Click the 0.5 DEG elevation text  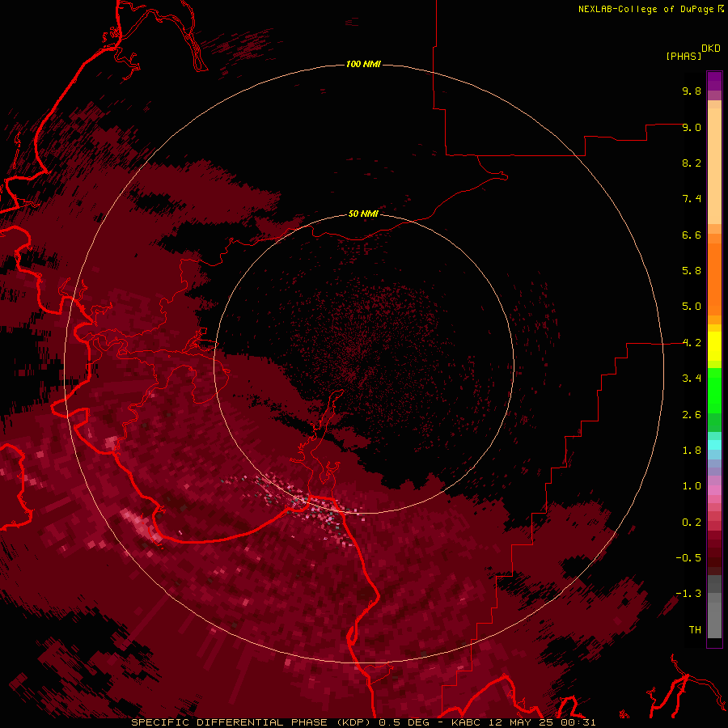point(404,722)
